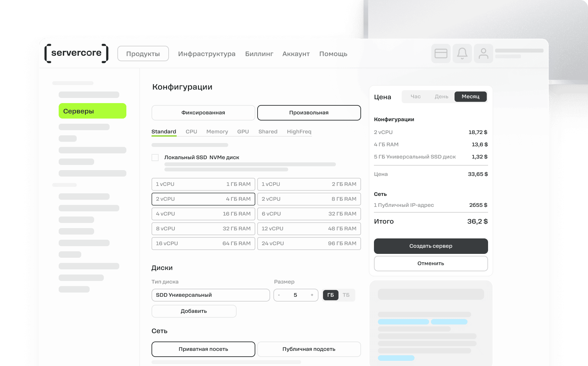Switch disk size unit to ТБ
588x366 pixels.
click(x=346, y=295)
